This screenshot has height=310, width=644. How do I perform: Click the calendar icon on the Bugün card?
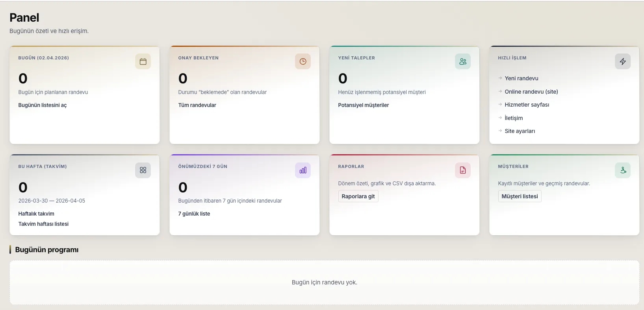click(x=143, y=61)
